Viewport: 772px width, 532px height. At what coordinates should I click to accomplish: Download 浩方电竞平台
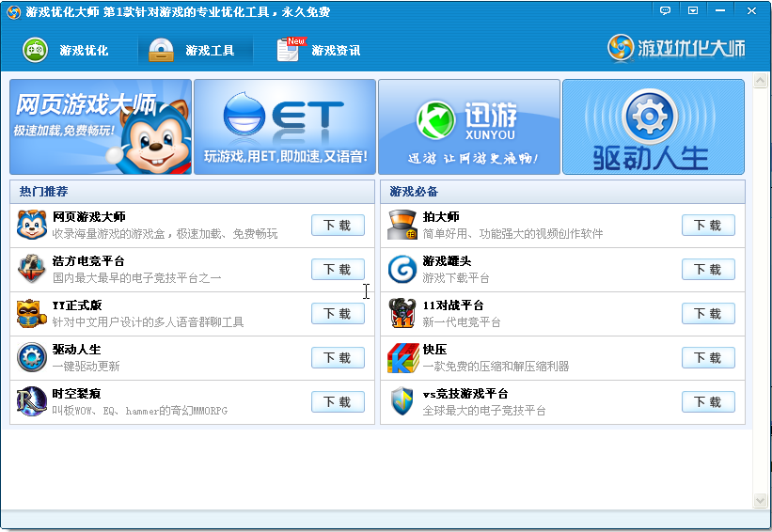pos(338,269)
